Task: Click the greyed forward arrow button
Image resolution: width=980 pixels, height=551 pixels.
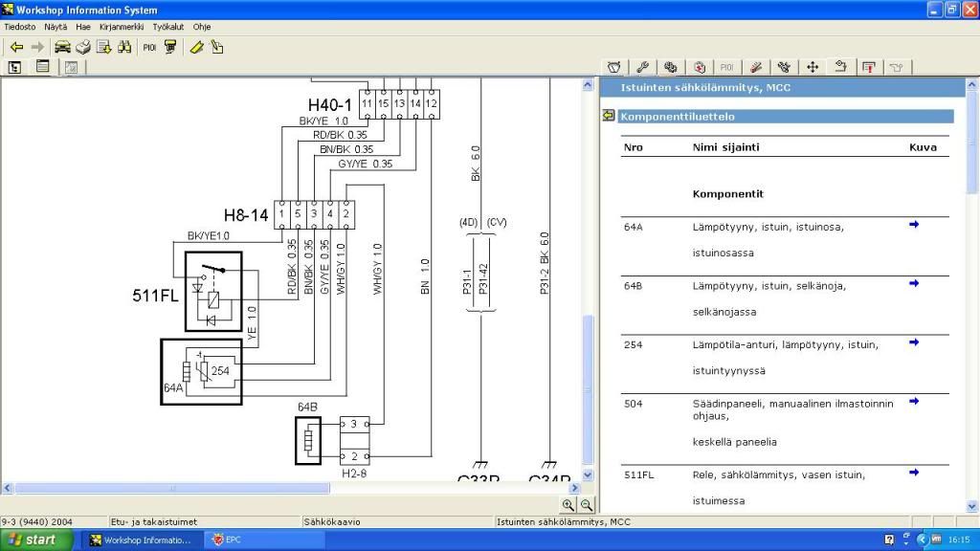Action: click(37, 47)
